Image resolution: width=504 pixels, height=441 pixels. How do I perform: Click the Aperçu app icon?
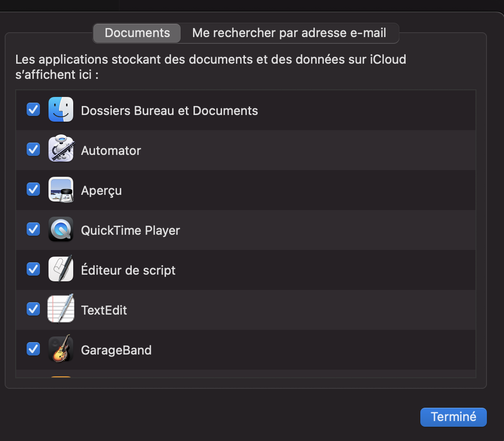tap(61, 190)
